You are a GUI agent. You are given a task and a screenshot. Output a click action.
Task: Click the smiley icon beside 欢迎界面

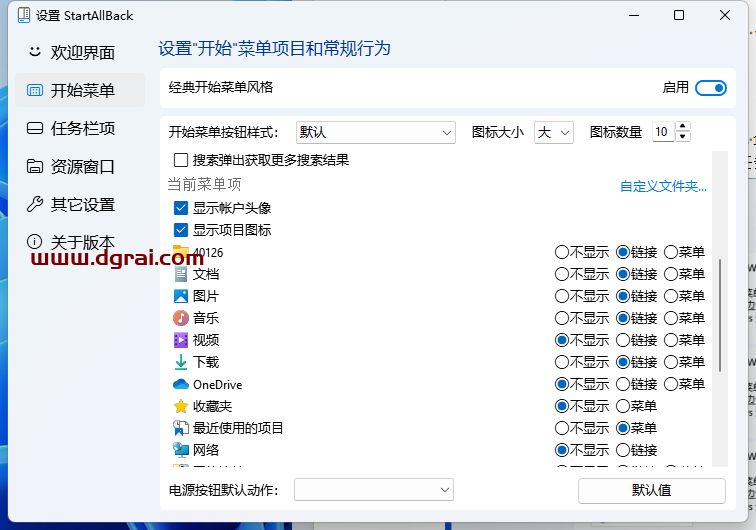[x=35, y=52]
